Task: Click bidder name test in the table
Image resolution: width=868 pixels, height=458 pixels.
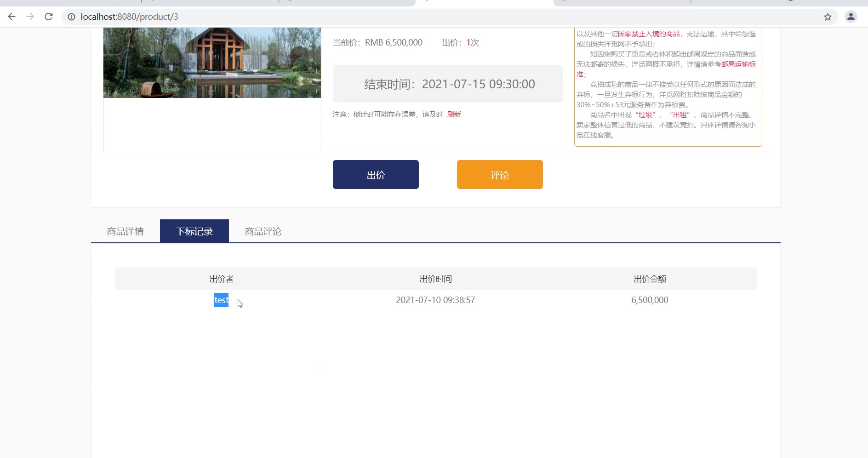Action: pos(221,300)
